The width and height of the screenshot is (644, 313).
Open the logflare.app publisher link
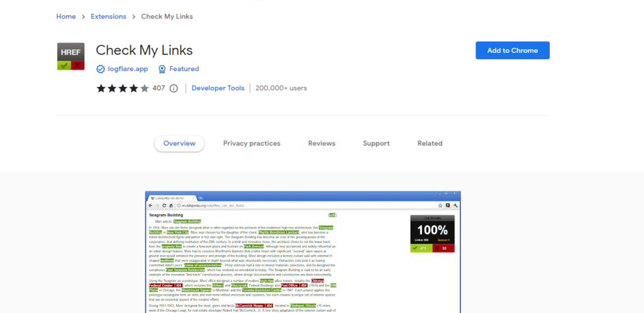(128, 69)
